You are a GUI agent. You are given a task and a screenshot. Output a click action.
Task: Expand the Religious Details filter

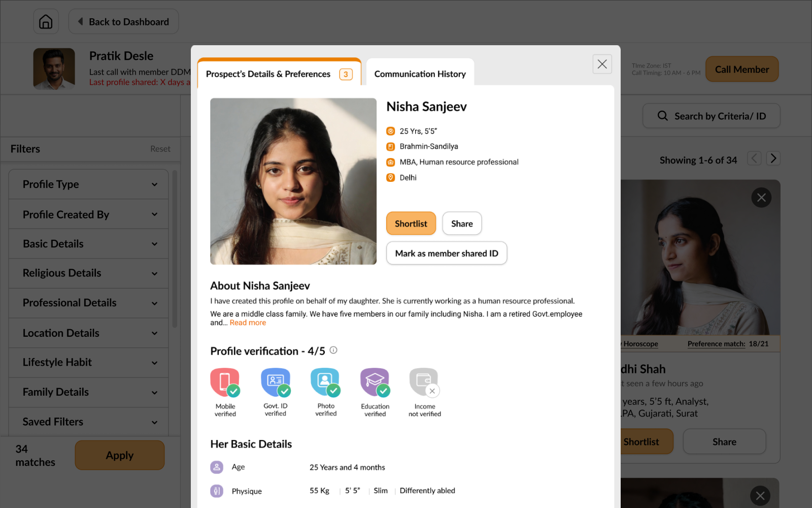pos(88,273)
